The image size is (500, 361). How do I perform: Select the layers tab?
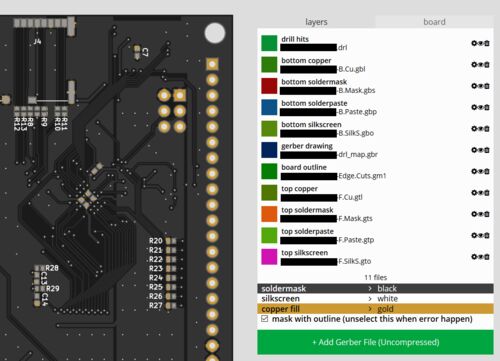[316, 22]
